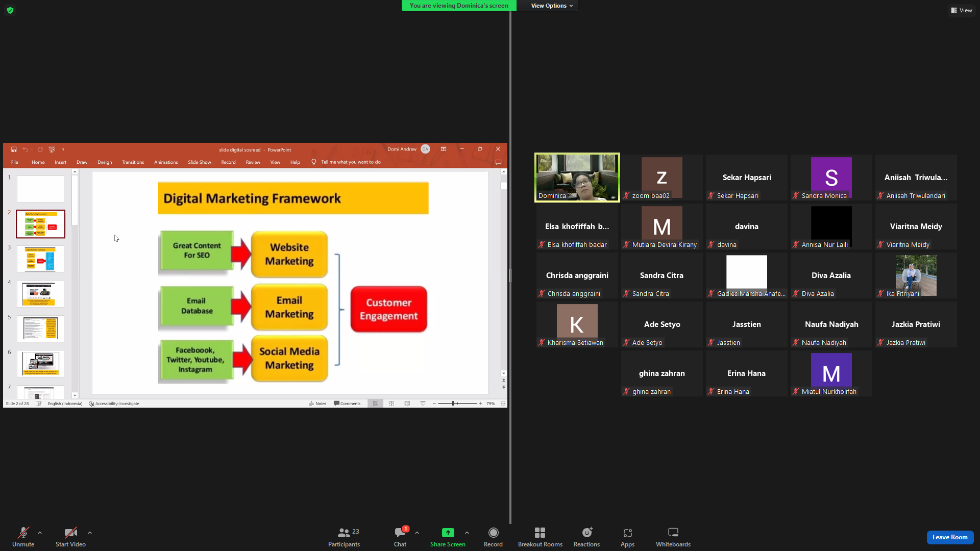This screenshot has height=551, width=980.
Task: Go to the Transitions ribbon tab
Action: pos(133,162)
